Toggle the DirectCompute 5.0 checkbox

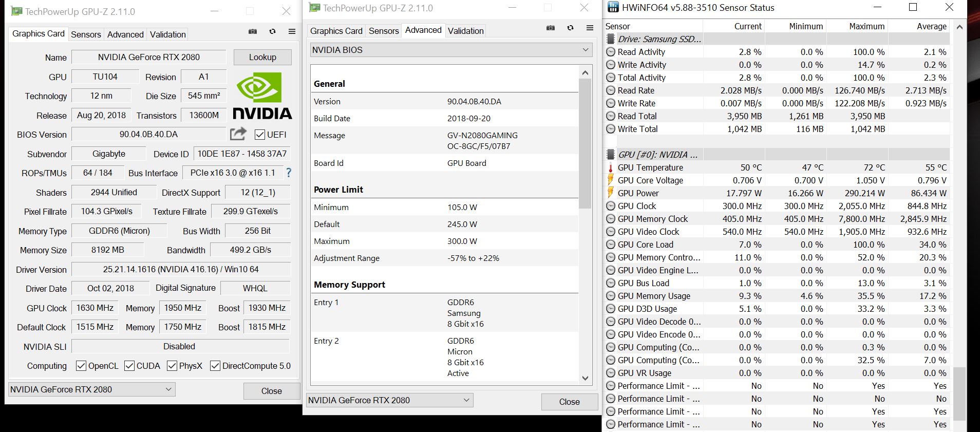215,366
